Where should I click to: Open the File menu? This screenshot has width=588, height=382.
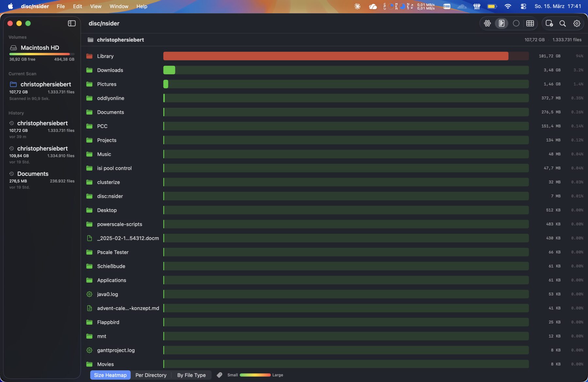[x=61, y=6]
